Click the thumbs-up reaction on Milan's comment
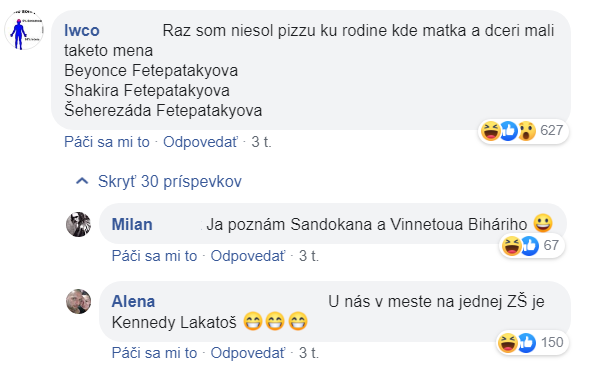 (x=530, y=245)
